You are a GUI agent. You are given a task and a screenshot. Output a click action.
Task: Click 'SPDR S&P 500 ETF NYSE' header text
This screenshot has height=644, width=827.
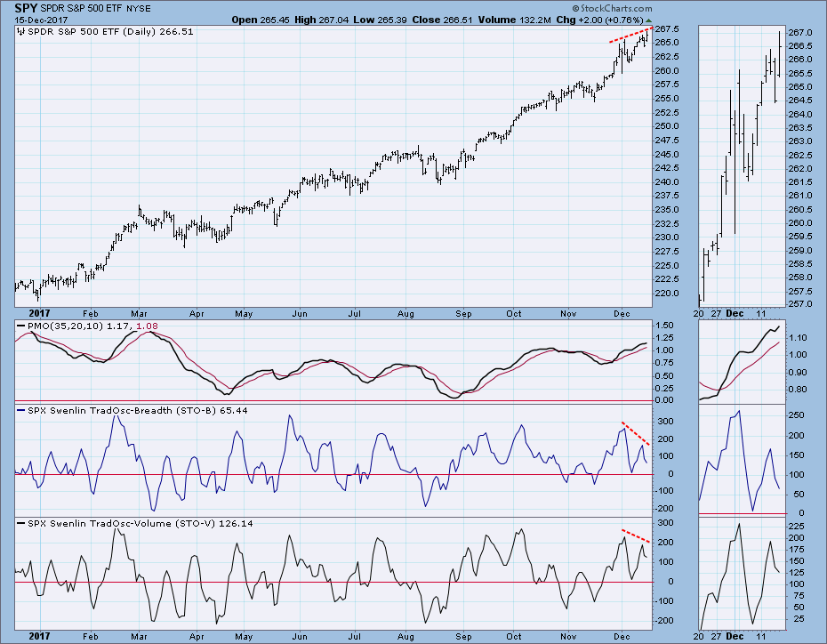[95, 8]
